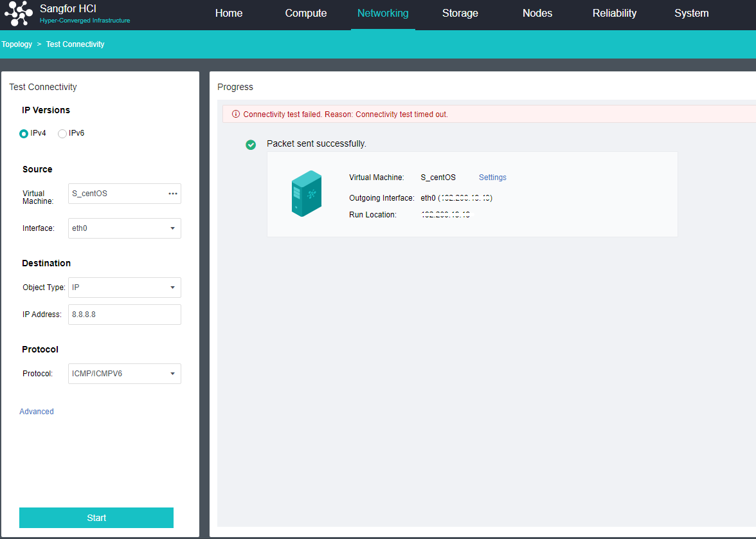Open the Object Type dropdown

172,288
